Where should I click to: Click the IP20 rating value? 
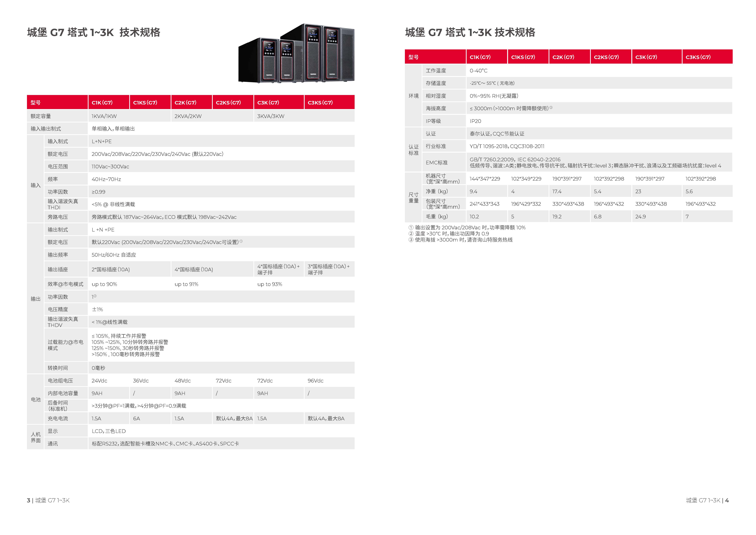(475, 121)
